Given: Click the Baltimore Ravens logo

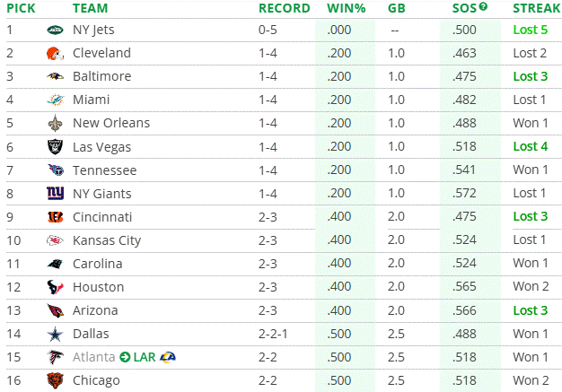Looking at the screenshot, I should pyautogui.click(x=56, y=76).
